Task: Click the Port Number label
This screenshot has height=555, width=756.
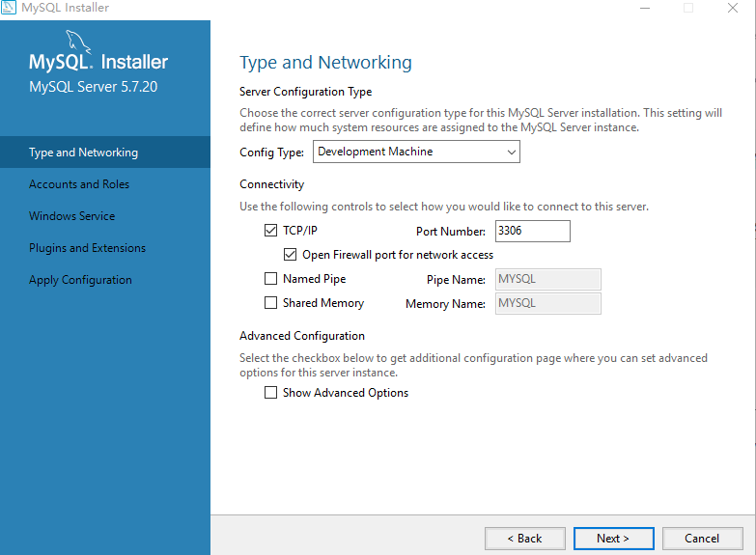Action: (x=451, y=232)
